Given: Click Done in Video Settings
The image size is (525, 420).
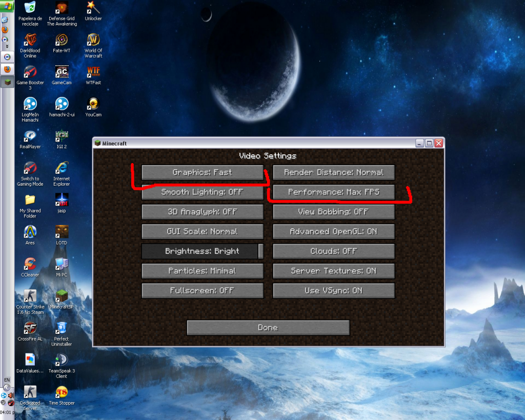Looking at the screenshot, I should pyautogui.click(x=268, y=328).
